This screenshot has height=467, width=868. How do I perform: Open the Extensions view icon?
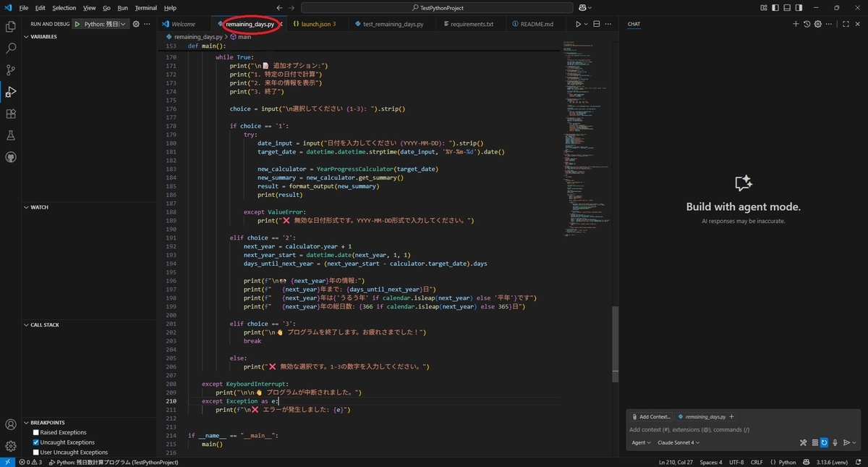click(x=11, y=114)
